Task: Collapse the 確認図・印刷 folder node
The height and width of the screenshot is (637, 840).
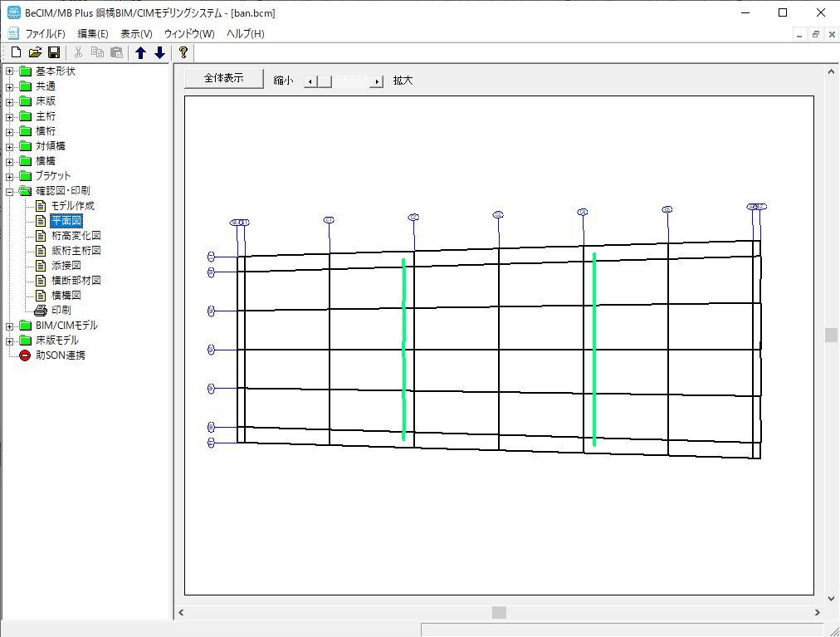Action: pos(10,191)
